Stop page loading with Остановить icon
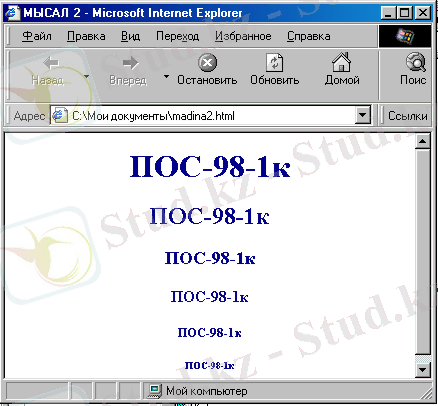438x406 pixels. (x=208, y=63)
